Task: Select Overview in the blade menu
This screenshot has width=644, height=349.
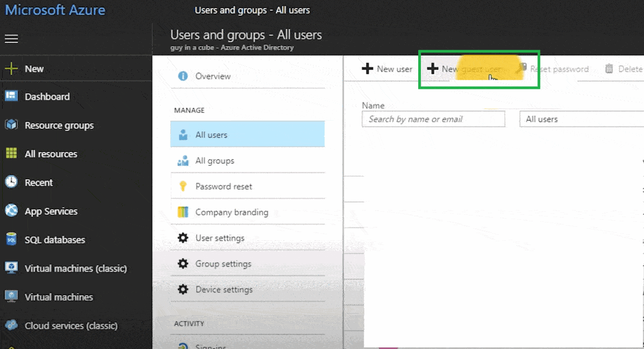Action: coord(248,76)
